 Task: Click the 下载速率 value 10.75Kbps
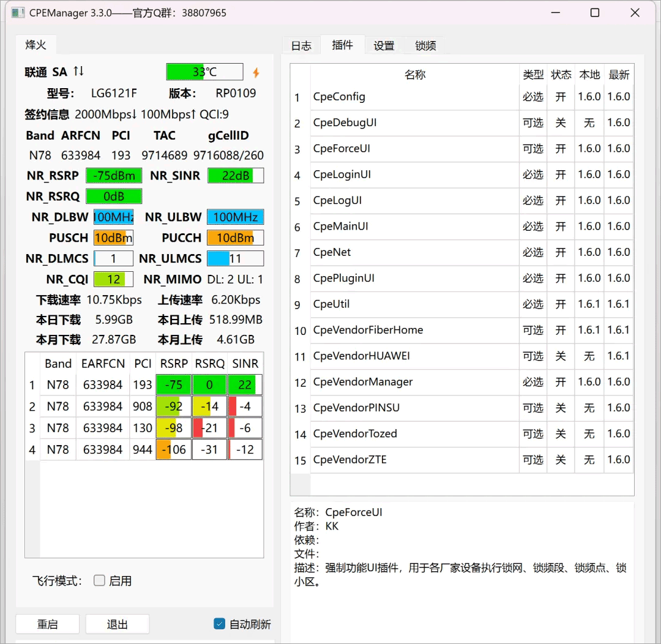[114, 300]
